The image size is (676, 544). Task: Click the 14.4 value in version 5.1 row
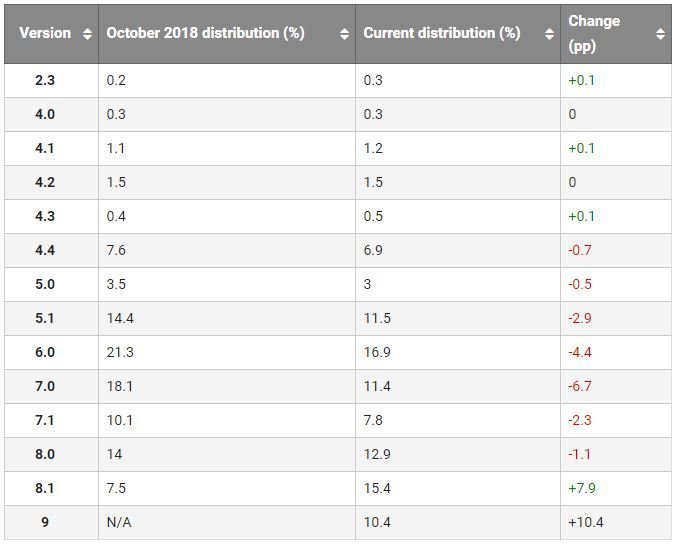pyautogui.click(x=119, y=318)
